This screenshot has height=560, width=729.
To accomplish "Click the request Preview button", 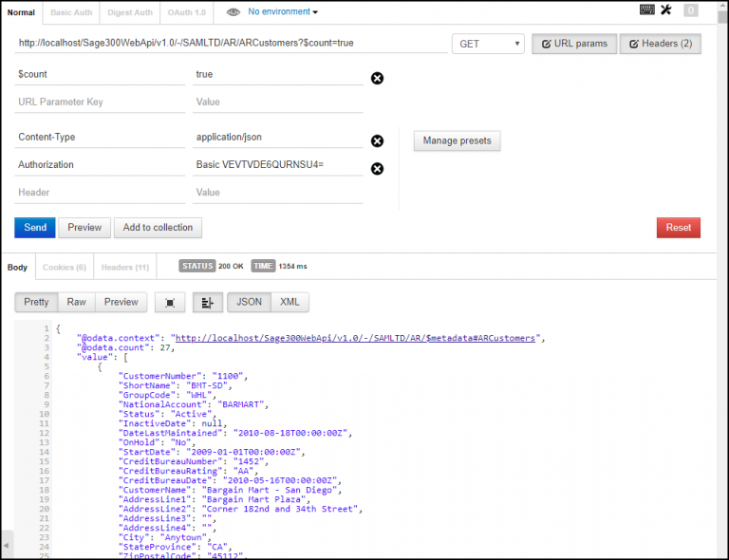I will click(x=84, y=228).
